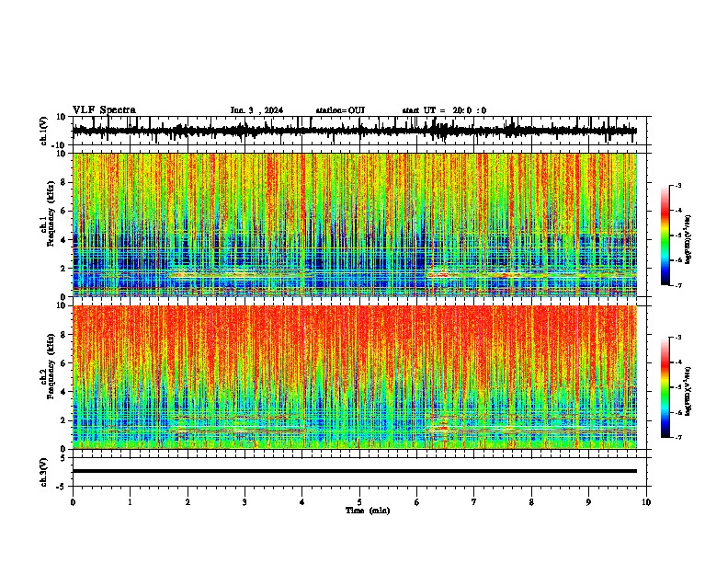
Task: Click the "Time (min)" axis label
Action: 368,511
